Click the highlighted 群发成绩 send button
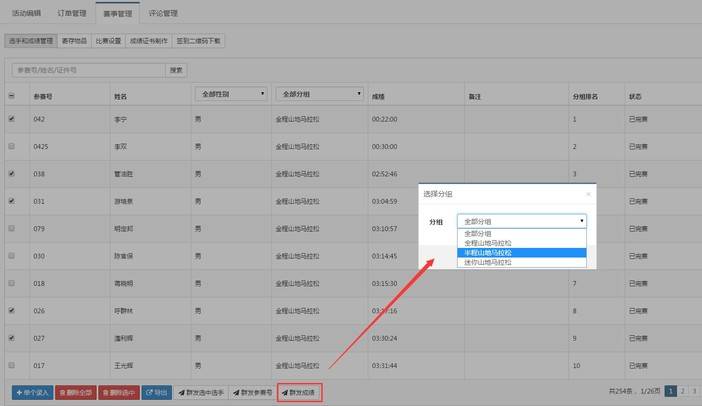This screenshot has width=702, height=406. coord(300,393)
